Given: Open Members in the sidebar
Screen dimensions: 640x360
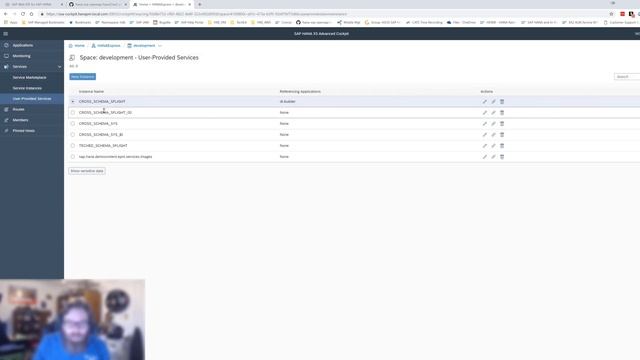Looking at the screenshot, I should pos(20,120).
